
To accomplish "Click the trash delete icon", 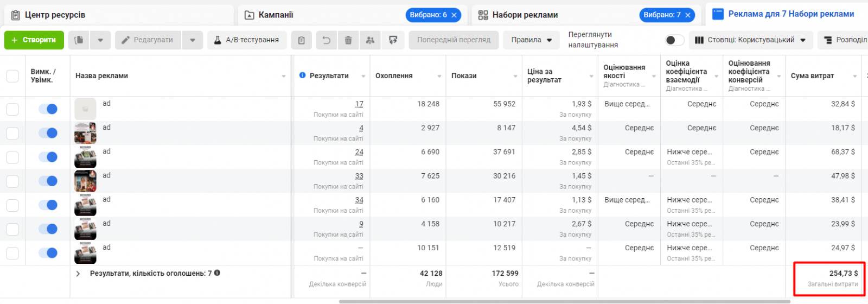I will click(x=348, y=40).
